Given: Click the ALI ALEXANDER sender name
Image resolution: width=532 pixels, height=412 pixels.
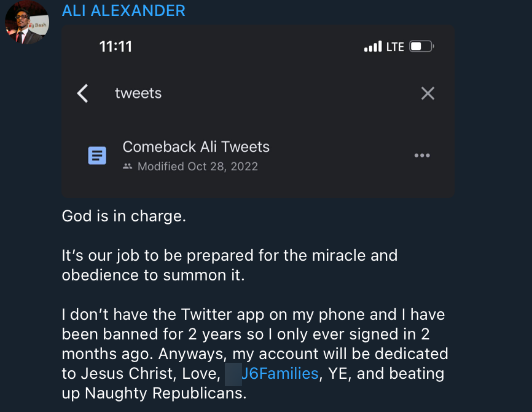Looking at the screenshot, I should click(x=123, y=10).
